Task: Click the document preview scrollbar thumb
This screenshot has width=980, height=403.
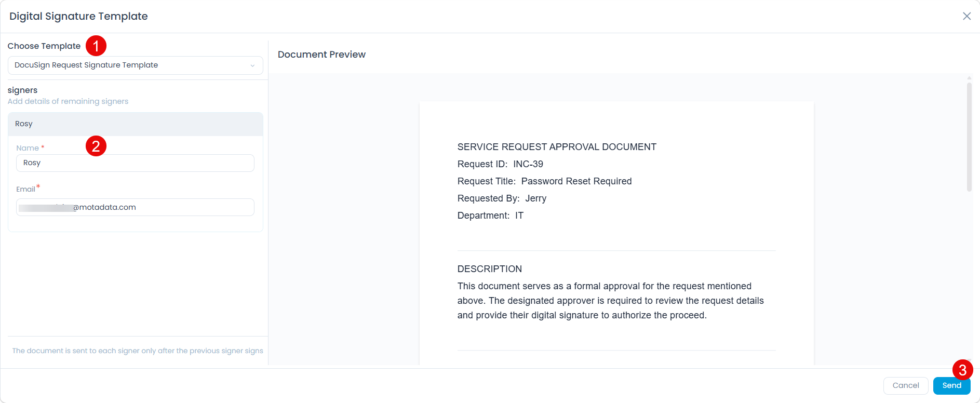Action: coord(969,137)
